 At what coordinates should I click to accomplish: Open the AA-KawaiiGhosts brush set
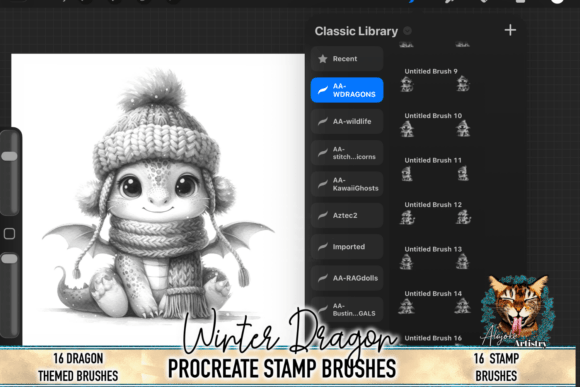tap(347, 184)
